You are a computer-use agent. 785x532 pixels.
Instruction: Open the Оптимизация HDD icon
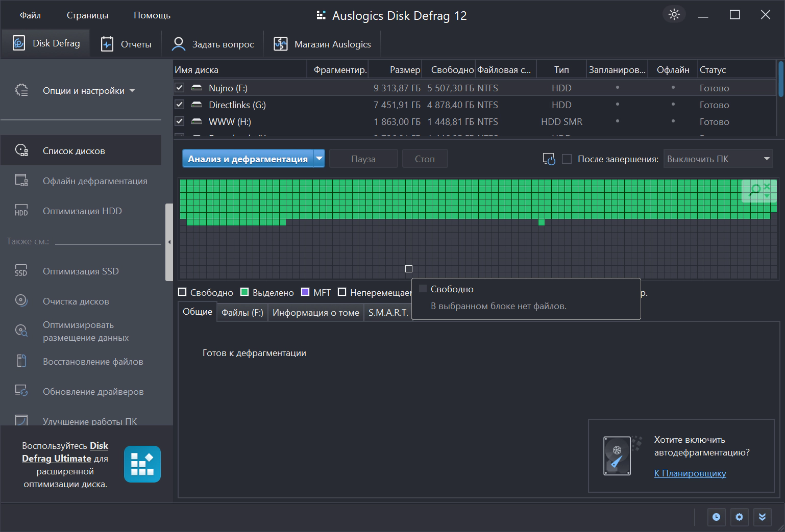pos(21,211)
